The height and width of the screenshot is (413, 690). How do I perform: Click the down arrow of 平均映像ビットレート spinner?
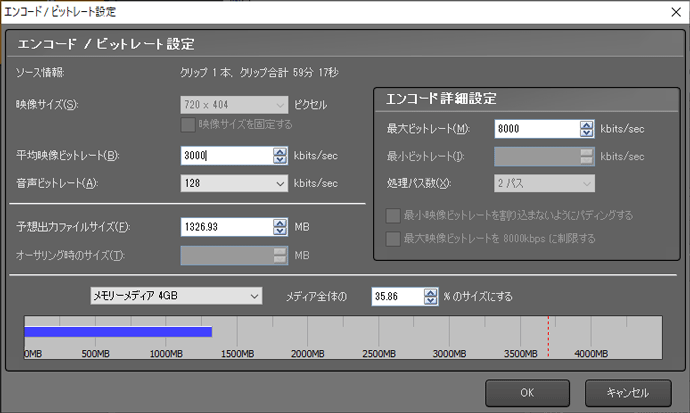click(280, 159)
